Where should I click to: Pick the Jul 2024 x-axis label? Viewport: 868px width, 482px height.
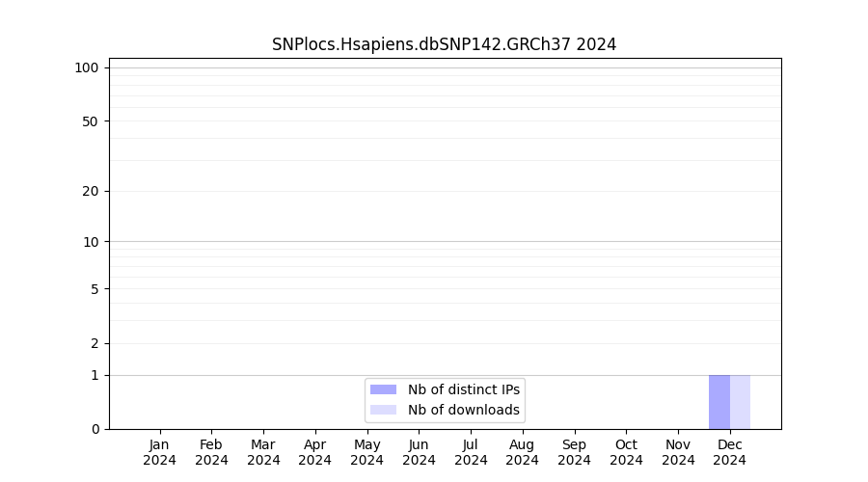point(471,452)
